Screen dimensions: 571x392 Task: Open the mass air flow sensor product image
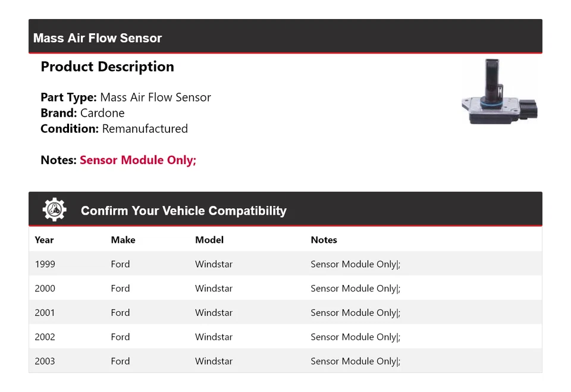[501, 91]
